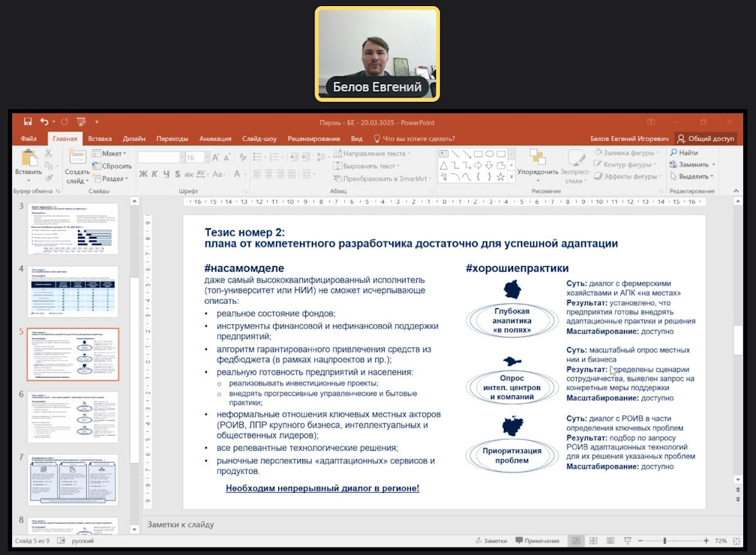Image resolution: width=756 pixels, height=555 pixels.
Task: Open the font name combo box
Action: click(x=161, y=157)
